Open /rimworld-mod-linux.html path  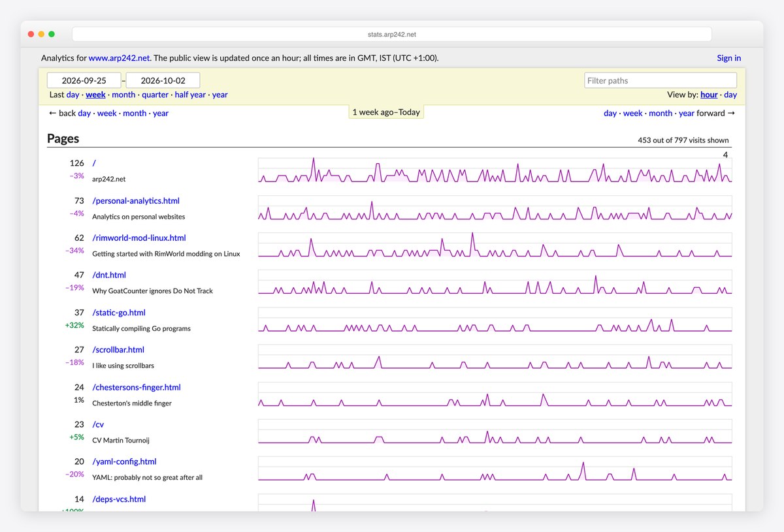click(x=139, y=238)
